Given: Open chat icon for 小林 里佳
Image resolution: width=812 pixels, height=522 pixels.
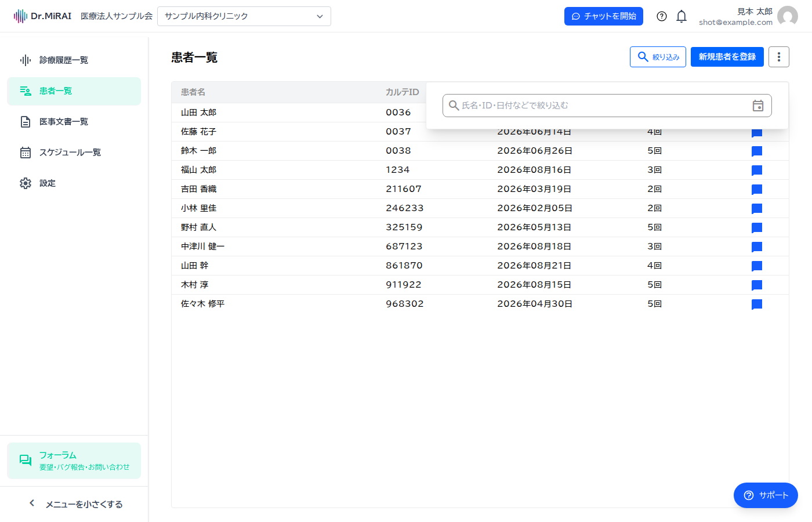Looking at the screenshot, I should point(757,209).
